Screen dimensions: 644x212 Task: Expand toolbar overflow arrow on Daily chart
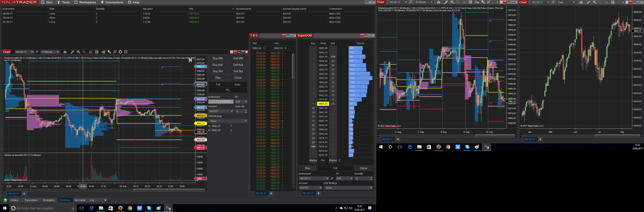[x=623, y=2]
